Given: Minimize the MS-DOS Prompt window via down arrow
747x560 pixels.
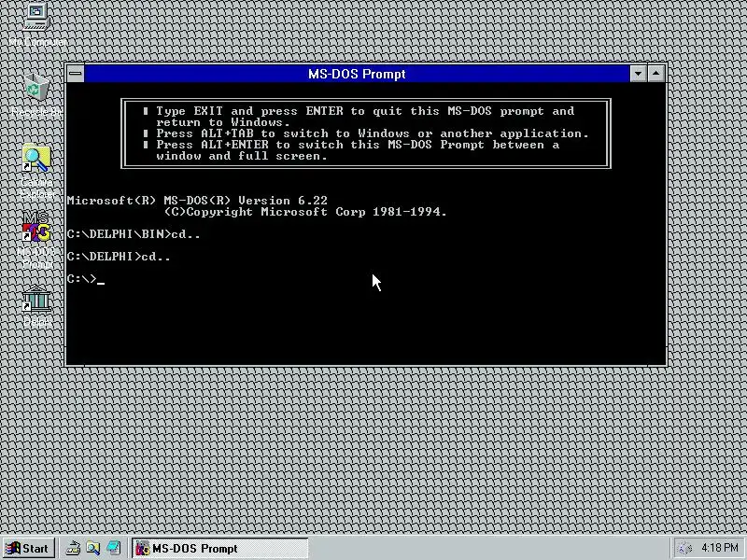Looking at the screenshot, I should pyautogui.click(x=639, y=74).
